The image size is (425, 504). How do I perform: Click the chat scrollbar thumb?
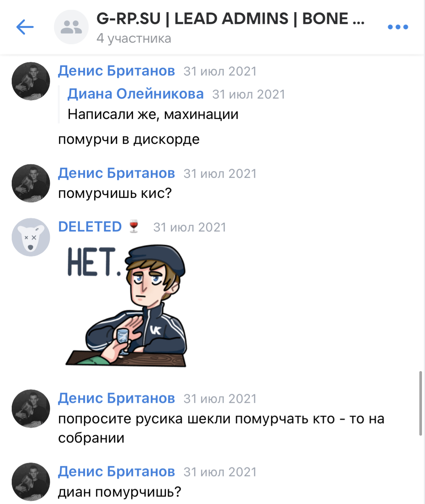[x=420, y=403]
